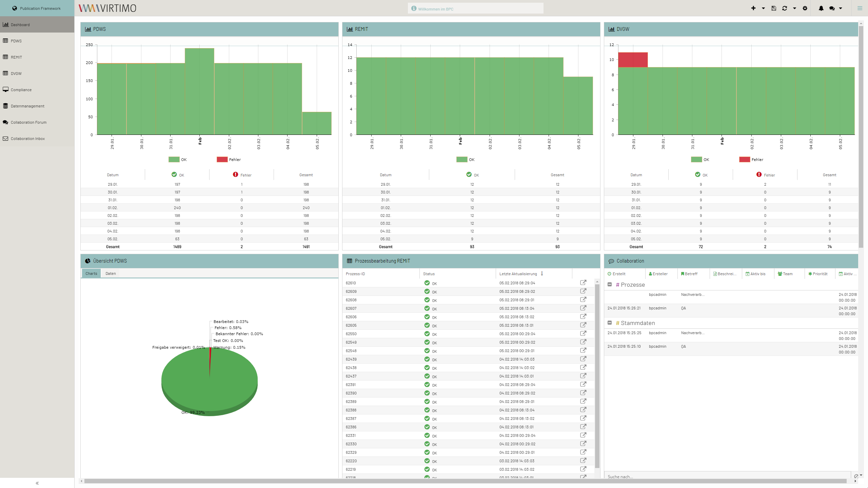This screenshot has height=488, width=868.
Task: Open process 62608 external link icon
Action: coord(583,300)
